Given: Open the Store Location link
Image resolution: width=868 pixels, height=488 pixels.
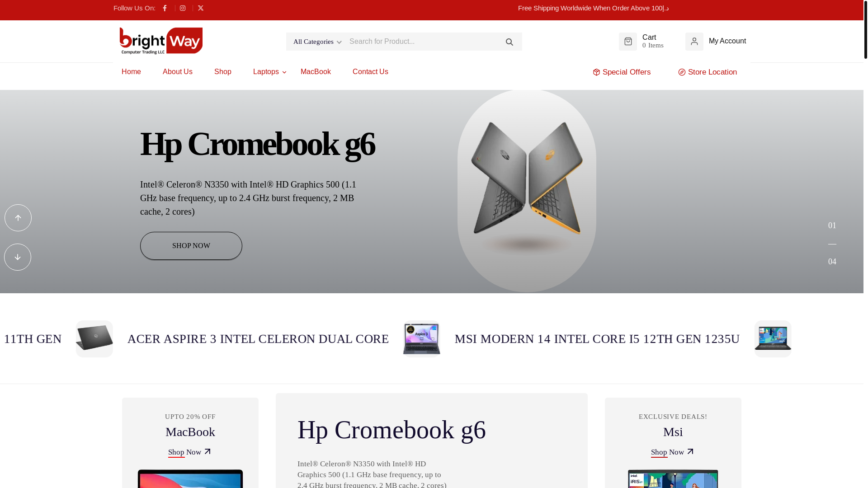Looking at the screenshot, I should pyautogui.click(x=708, y=72).
